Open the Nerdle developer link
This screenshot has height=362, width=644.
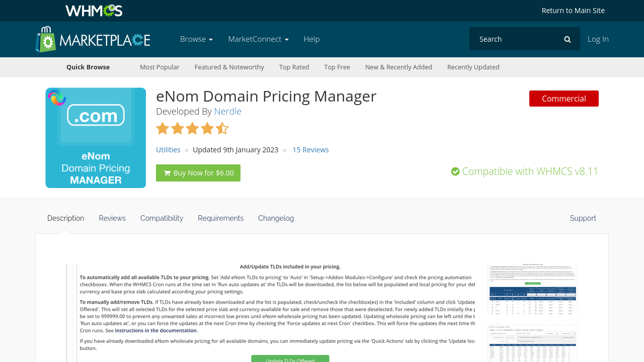tap(227, 112)
